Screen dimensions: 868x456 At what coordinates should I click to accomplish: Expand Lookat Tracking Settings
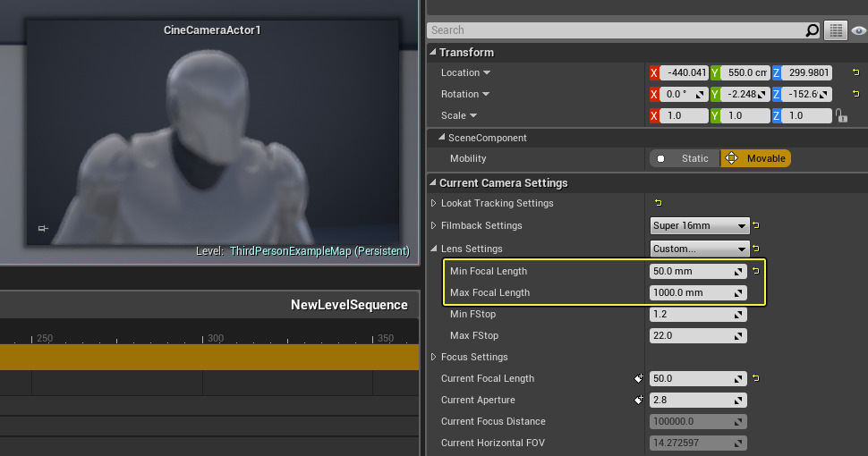point(434,203)
